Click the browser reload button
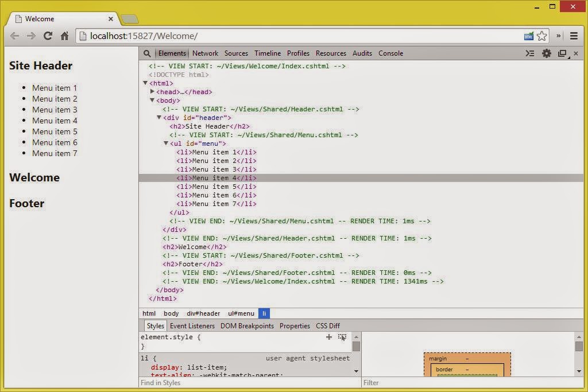The image size is (588, 392). [48, 36]
